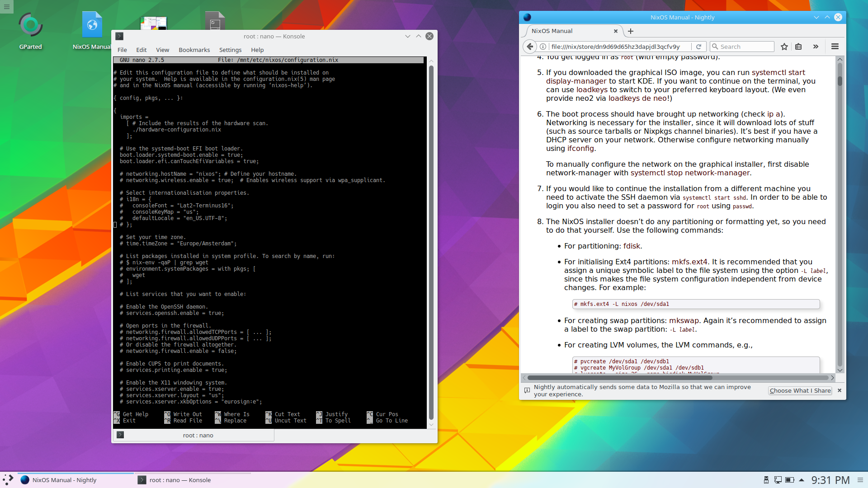The height and width of the screenshot is (488, 868).
Task: Select the root : nano Konsole tab
Action: coord(193,435)
